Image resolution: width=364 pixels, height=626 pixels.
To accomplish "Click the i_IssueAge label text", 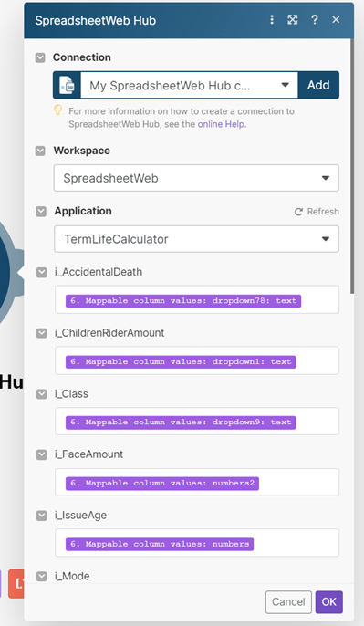I will coord(80,516).
